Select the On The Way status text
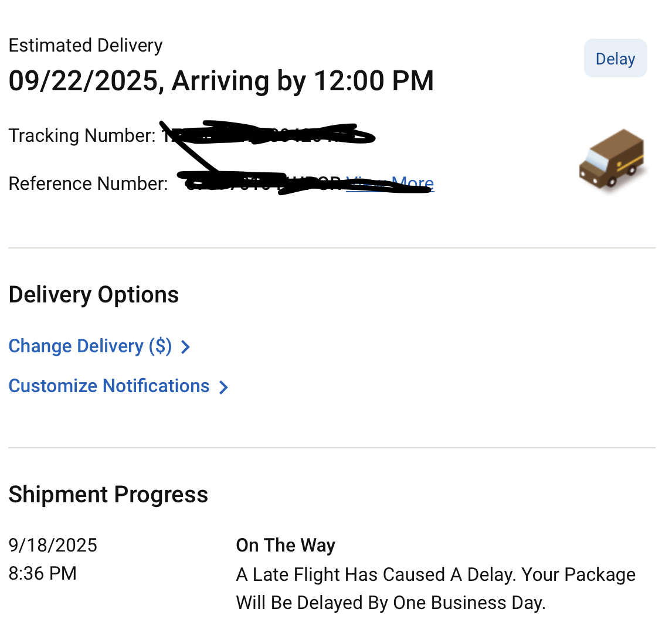 286,545
